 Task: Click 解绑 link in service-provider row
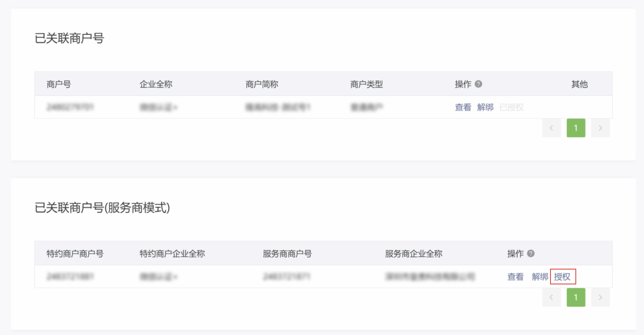[540, 276]
